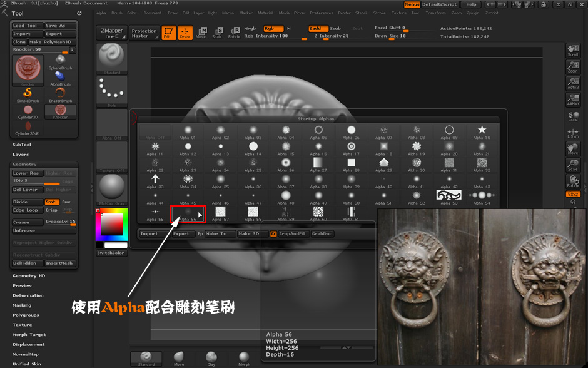
Task: Choose the Rotate tool in top toolbar
Action: pos(234,33)
